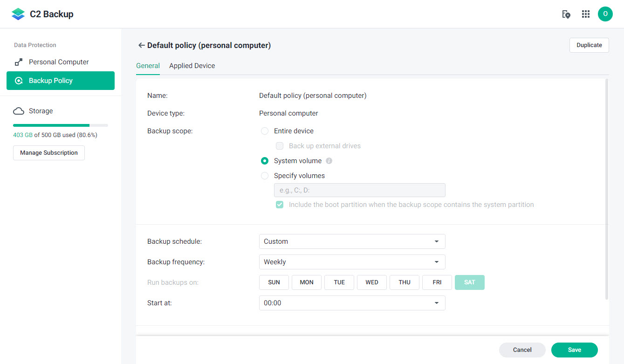This screenshot has height=364, width=624.
Task: Click the Duplicate button
Action: click(589, 45)
